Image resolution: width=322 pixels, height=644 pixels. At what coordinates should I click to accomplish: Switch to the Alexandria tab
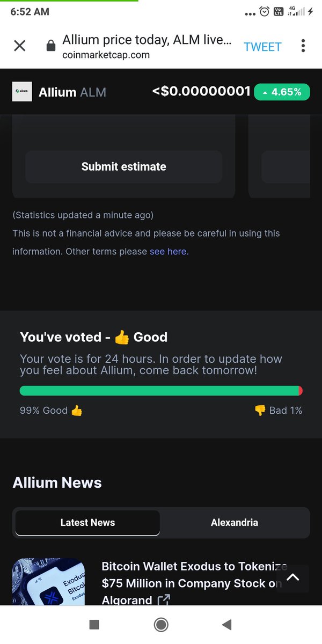[x=235, y=522]
